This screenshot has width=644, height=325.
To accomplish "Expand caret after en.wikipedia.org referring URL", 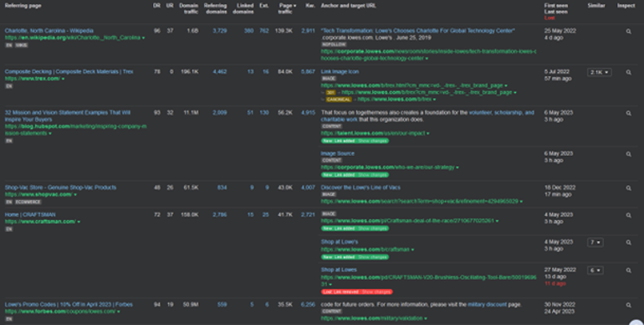I will [143, 38].
